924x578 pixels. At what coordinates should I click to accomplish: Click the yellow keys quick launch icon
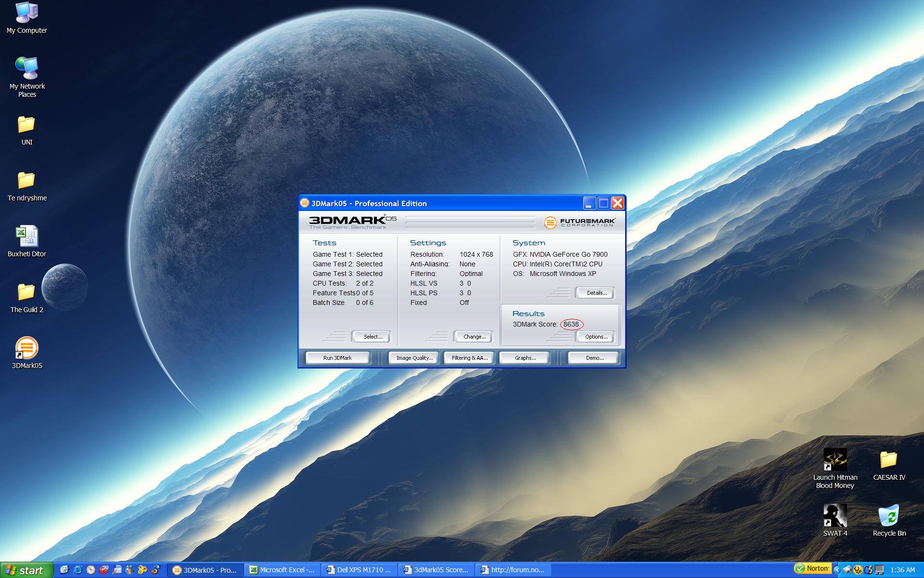coord(142,570)
